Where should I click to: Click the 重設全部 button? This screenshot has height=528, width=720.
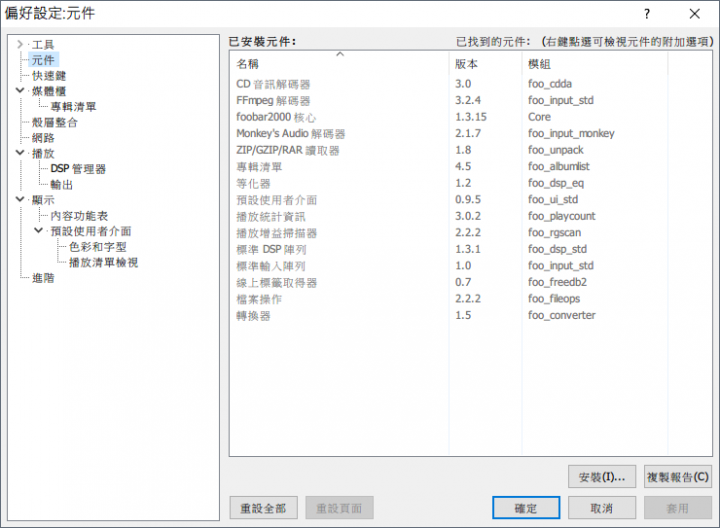pyautogui.click(x=264, y=508)
